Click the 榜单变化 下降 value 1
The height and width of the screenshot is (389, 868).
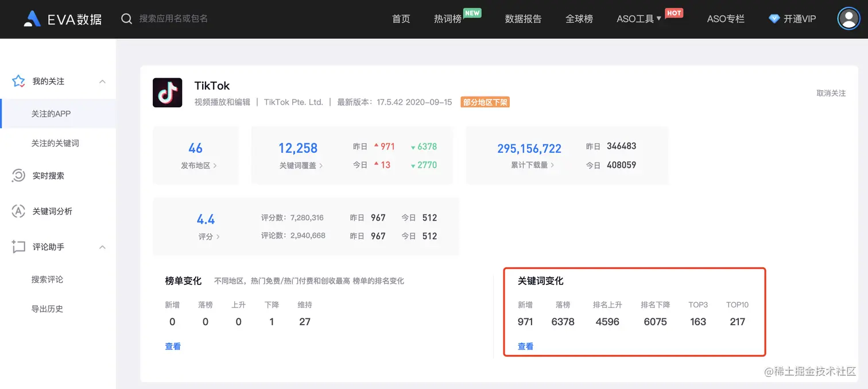pos(272,322)
